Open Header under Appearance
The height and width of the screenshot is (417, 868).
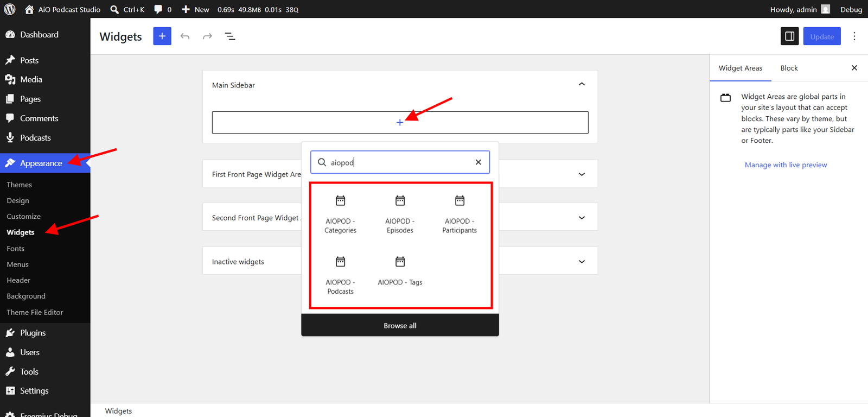click(x=18, y=280)
